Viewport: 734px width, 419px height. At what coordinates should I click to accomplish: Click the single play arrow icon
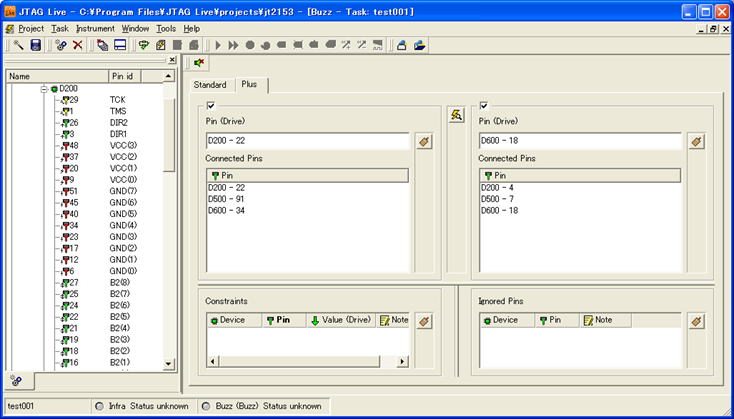(218, 45)
